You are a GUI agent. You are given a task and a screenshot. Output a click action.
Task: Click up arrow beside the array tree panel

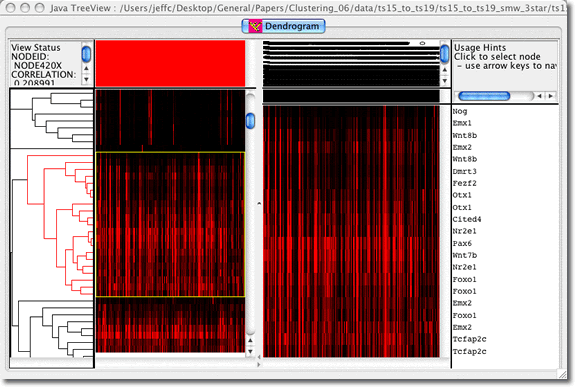coord(444,69)
